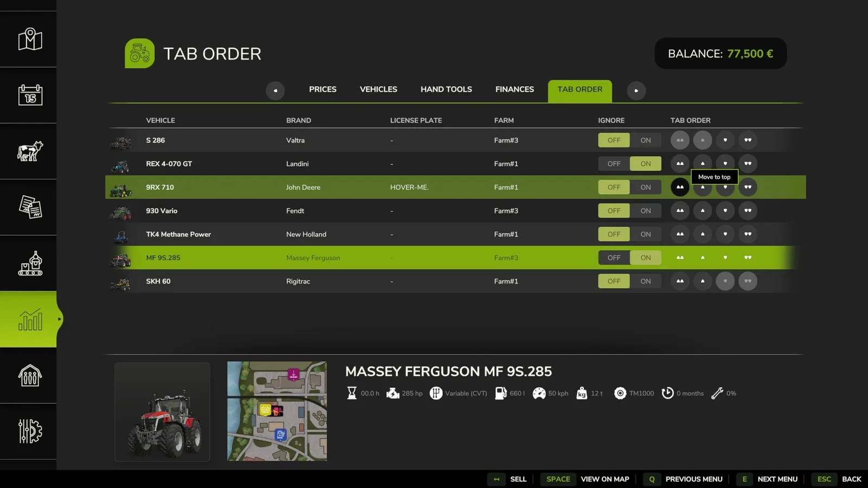Viewport: 868px width, 488px height.
Task: Move REX 4-070 GT up one
Action: (x=703, y=164)
